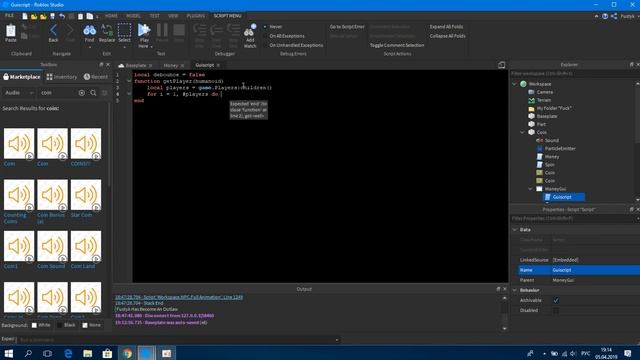The height and width of the screenshot is (360, 640).
Task: Select the Spin script in Explorer
Action: click(549, 164)
